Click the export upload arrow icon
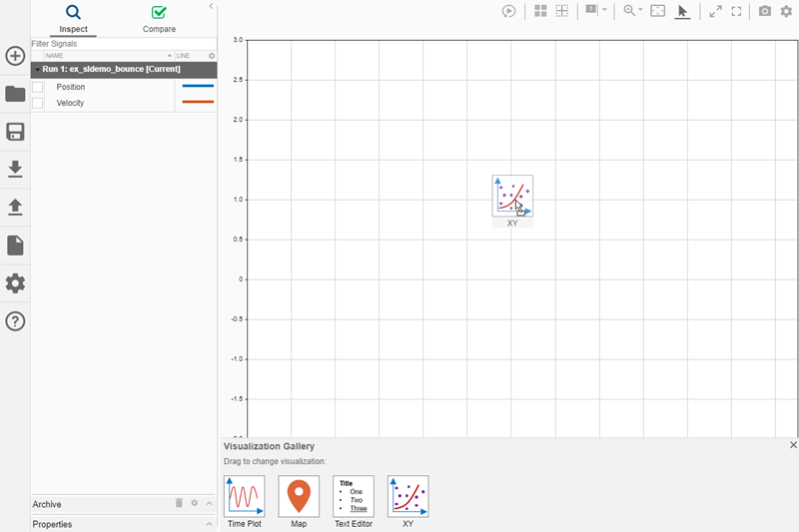 pyautogui.click(x=15, y=208)
